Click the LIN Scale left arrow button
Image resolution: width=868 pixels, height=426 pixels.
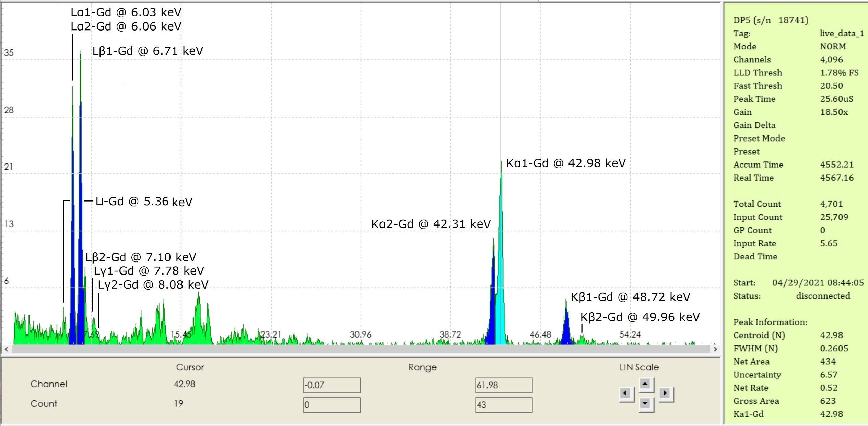[x=627, y=393]
